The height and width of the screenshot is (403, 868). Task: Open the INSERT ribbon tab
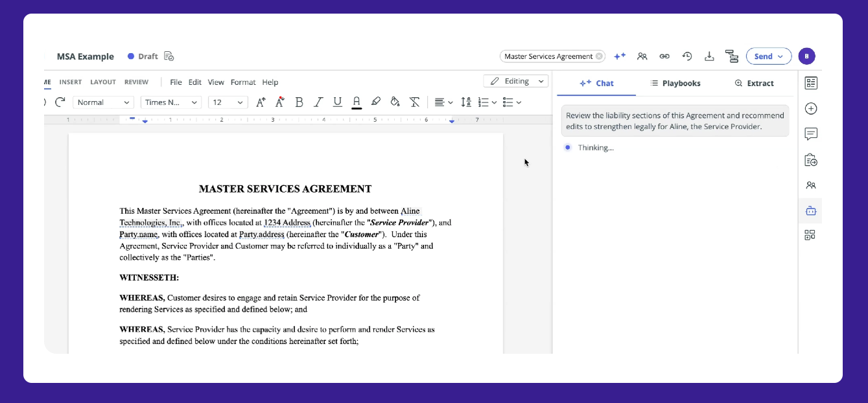coord(71,82)
